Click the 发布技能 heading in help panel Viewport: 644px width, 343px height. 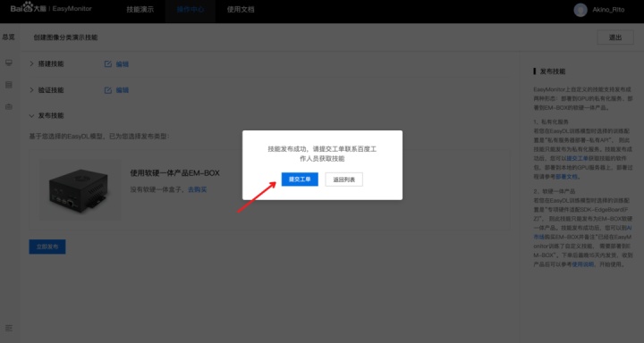pyautogui.click(x=553, y=71)
